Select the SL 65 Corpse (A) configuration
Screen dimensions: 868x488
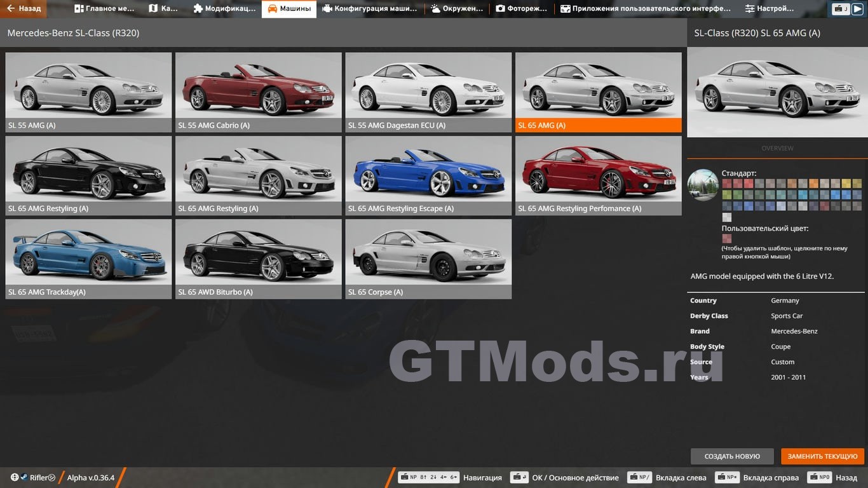428,259
